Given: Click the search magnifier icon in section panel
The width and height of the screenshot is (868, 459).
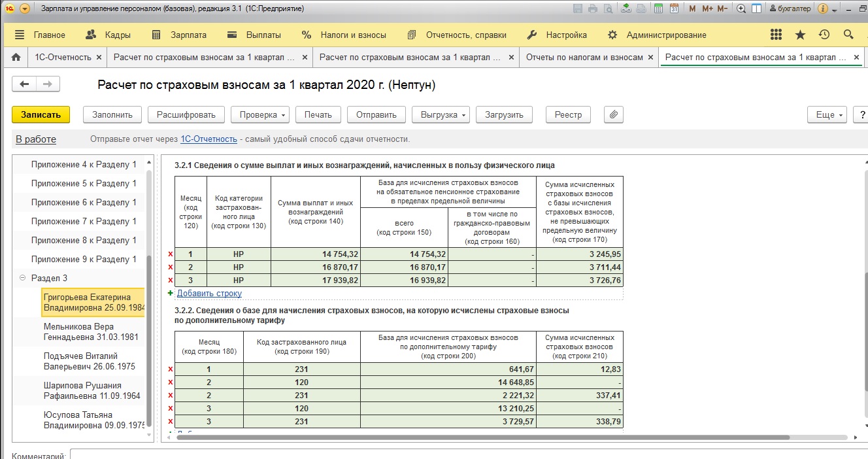Looking at the screenshot, I should coord(848,35).
